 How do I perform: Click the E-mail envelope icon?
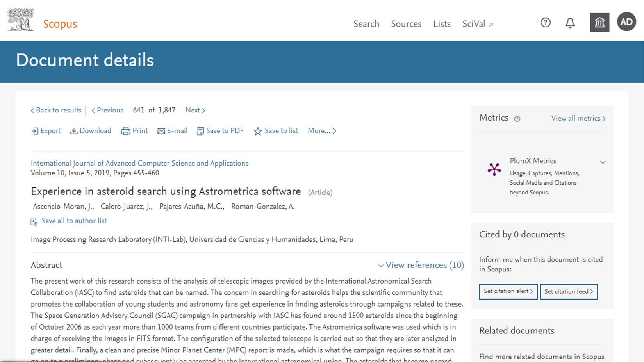click(x=161, y=131)
